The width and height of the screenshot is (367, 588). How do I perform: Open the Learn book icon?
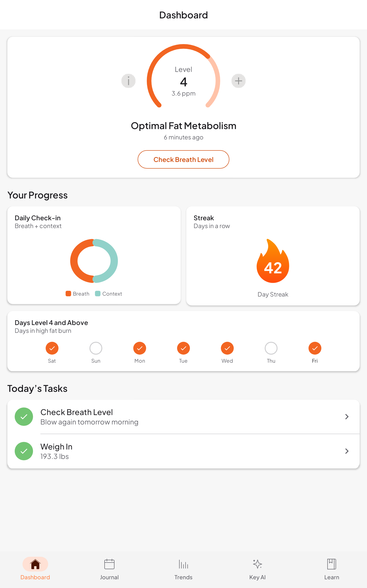tap(332, 564)
